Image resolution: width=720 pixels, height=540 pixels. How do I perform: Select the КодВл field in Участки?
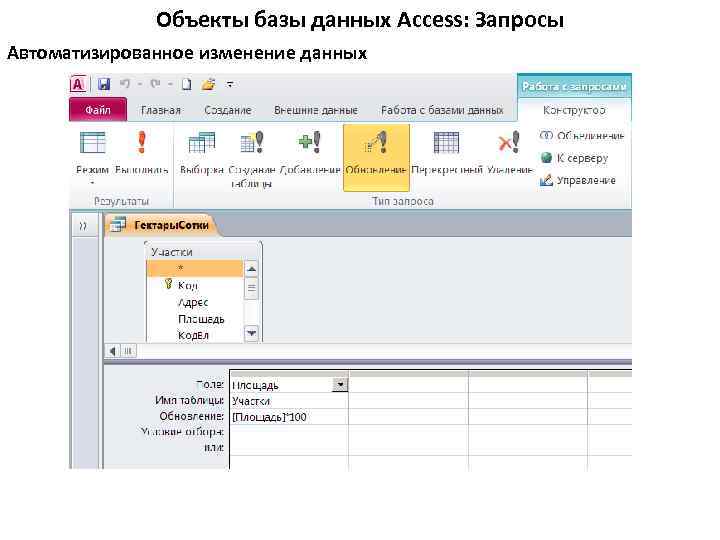tap(195, 335)
